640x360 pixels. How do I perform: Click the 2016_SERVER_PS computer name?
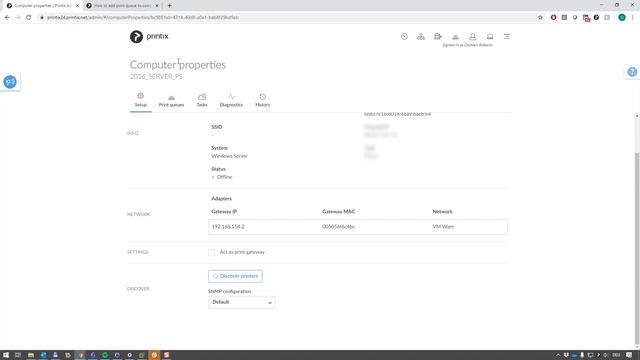point(156,77)
